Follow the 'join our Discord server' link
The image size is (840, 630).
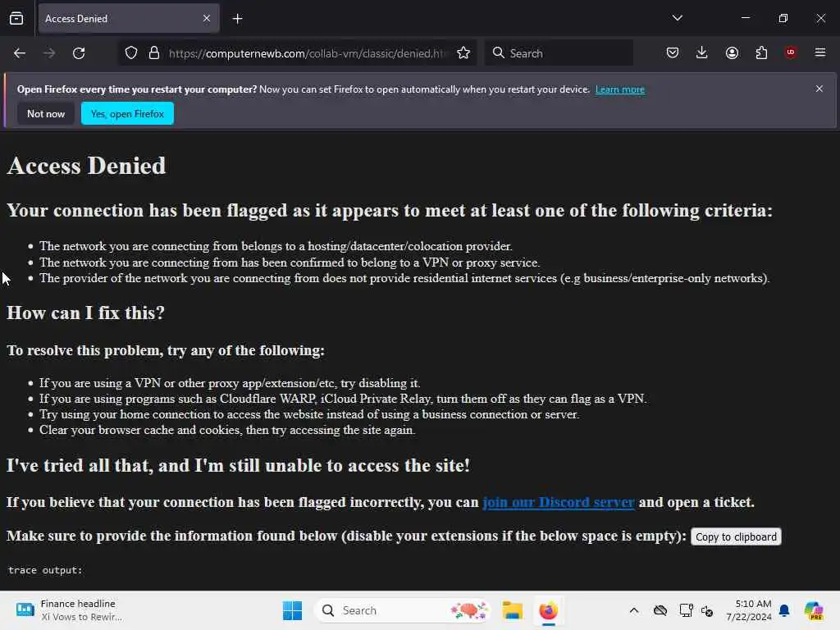[x=559, y=502]
